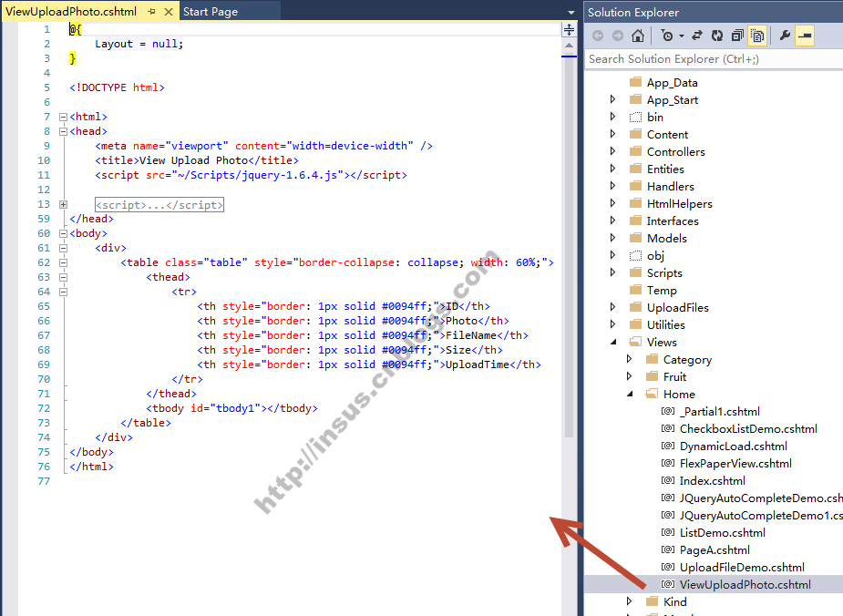The height and width of the screenshot is (616, 843).
Task: Expand the Fruit folder under Views
Action: pos(629,375)
